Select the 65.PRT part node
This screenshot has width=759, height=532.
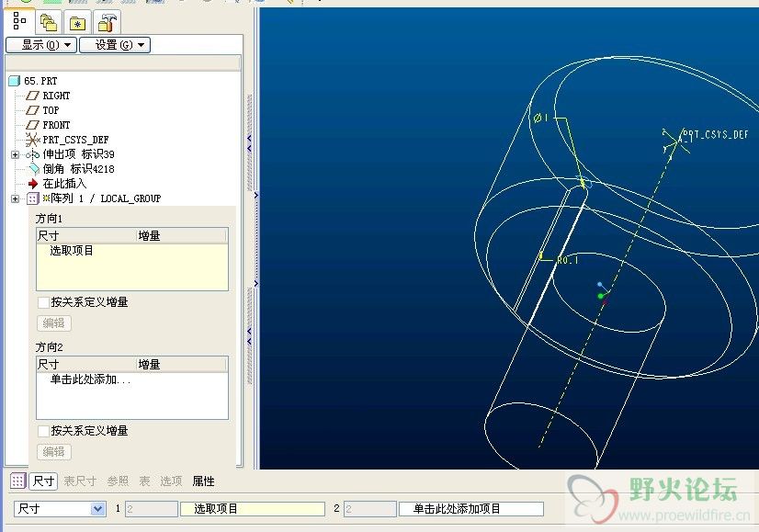tap(40, 81)
